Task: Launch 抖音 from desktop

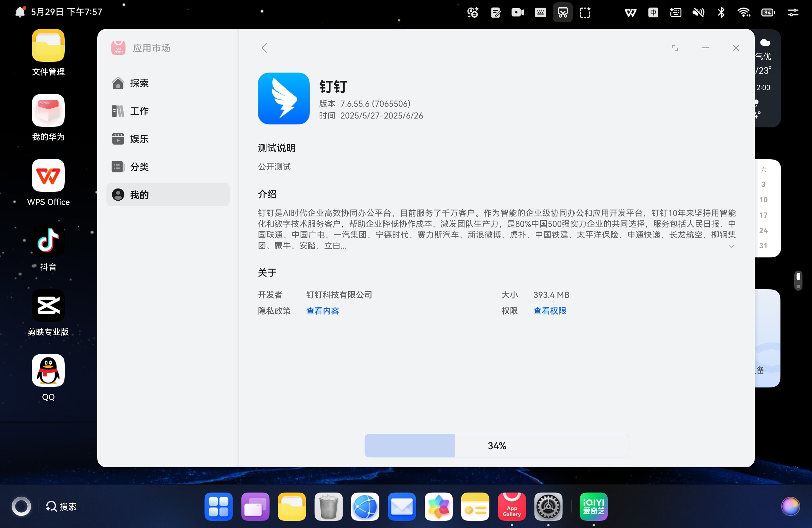Action: tap(48, 248)
